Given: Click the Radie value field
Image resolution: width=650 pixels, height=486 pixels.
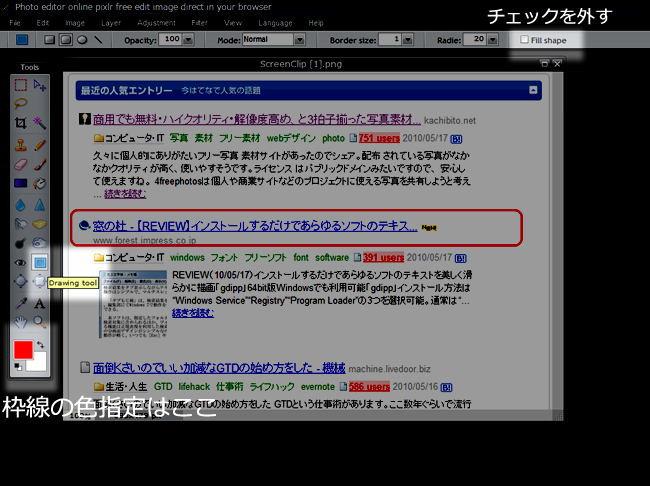Looking at the screenshot, I should (x=475, y=40).
